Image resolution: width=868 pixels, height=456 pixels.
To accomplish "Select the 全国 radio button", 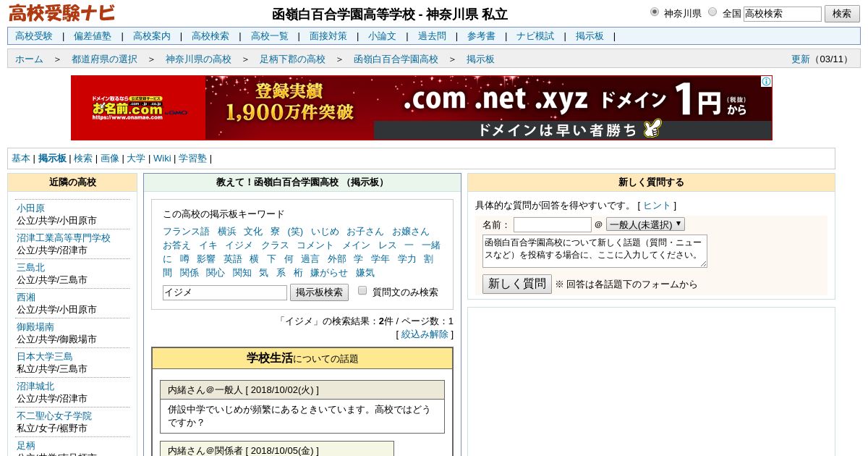I will click(x=712, y=12).
